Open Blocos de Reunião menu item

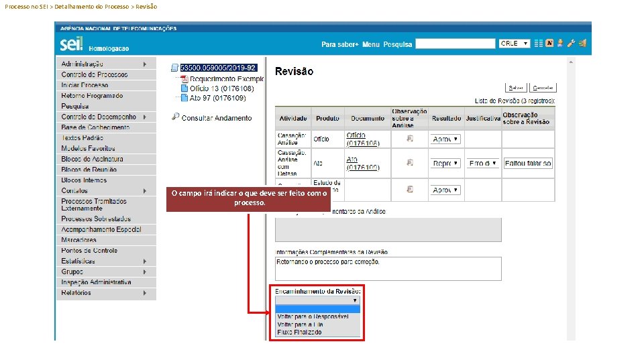tap(106, 170)
